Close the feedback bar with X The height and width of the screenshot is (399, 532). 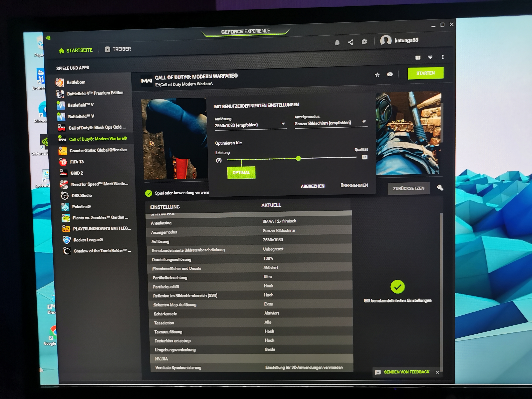tap(437, 372)
